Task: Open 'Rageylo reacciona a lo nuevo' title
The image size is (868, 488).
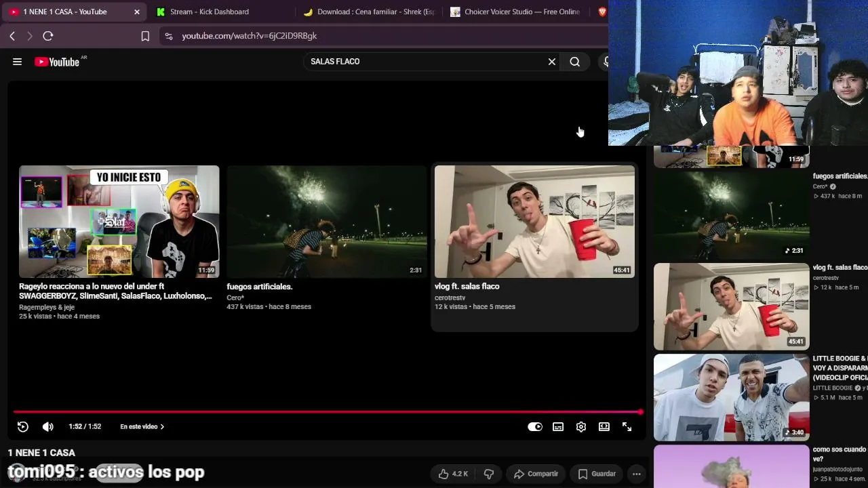Action: (x=115, y=291)
